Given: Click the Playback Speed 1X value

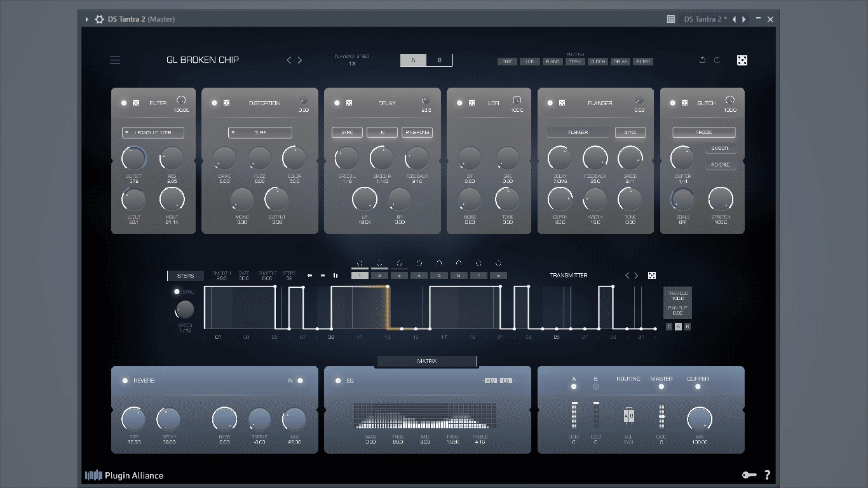Looking at the screenshot, I should (352, 64).
